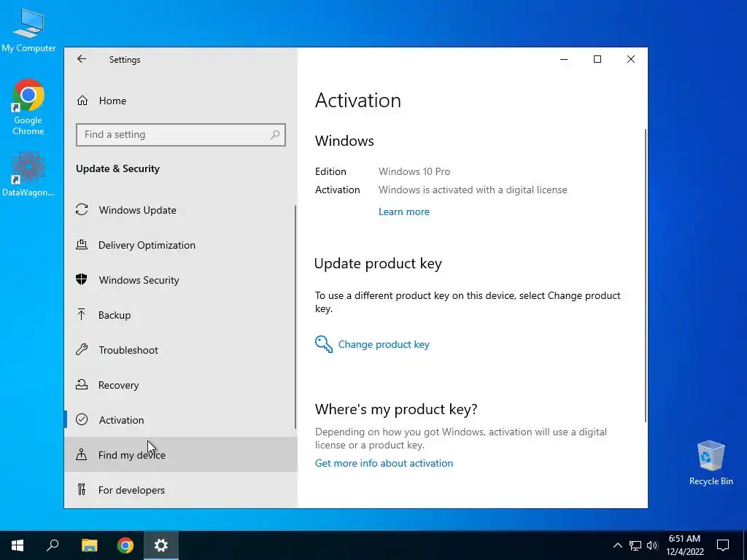Click the Windows Security shield icon

click(x=82, y=279)
